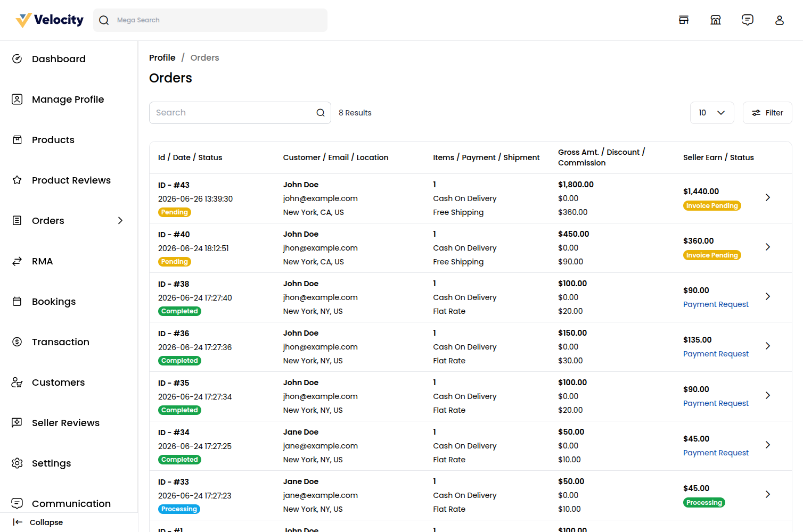Open the Communication menu item
Screen dimensions: 803x532
69,504
